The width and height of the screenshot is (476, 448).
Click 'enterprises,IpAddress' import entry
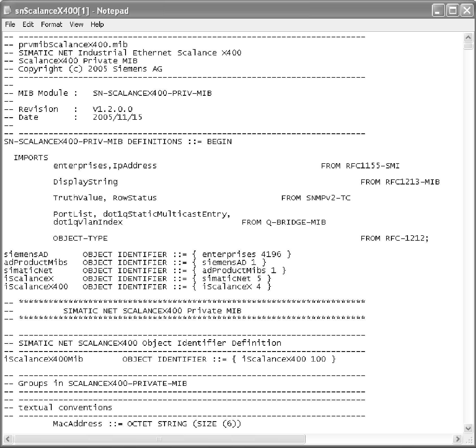[x=105, y=166]
